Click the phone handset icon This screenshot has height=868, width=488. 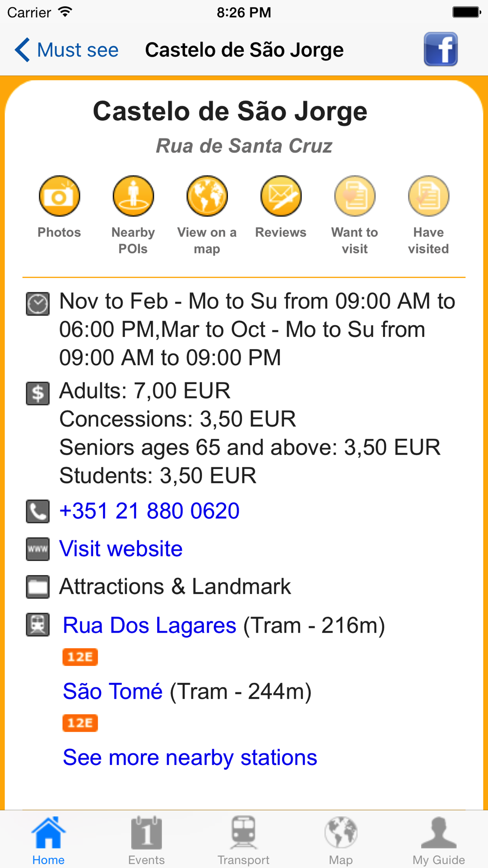(x=38, y=511)
